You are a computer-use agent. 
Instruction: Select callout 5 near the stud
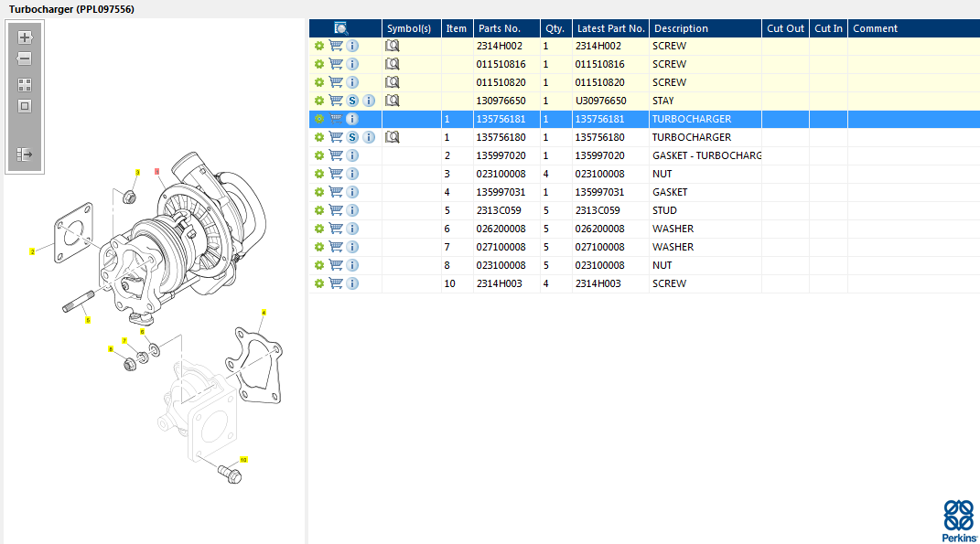click(88, 320)
